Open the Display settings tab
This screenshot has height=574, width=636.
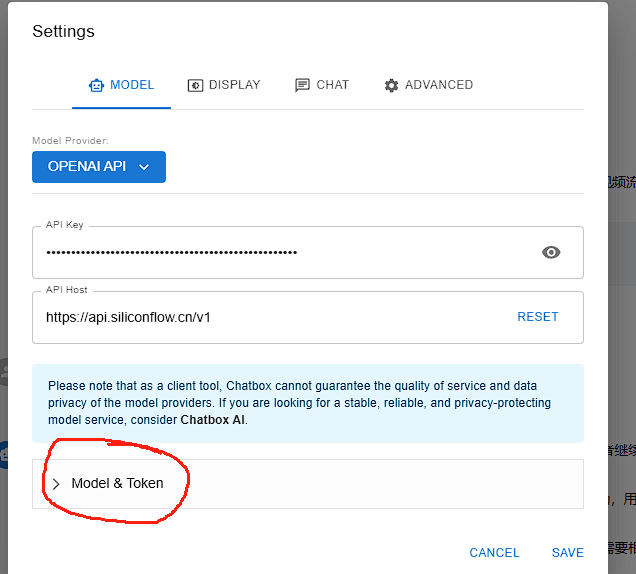[224, 85]
